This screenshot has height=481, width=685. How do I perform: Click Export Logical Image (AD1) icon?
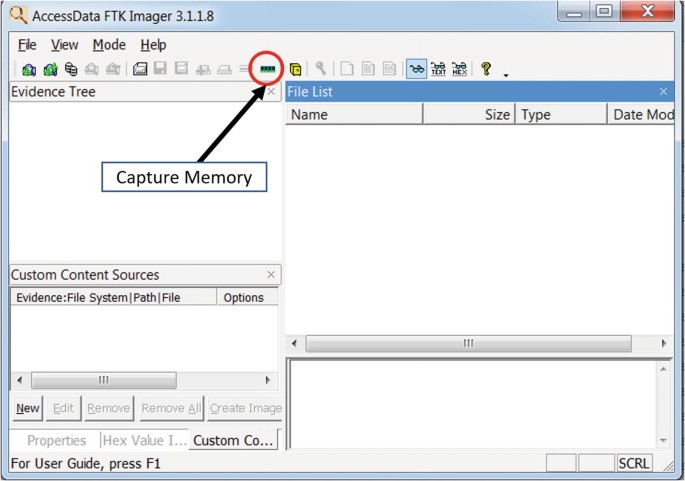[x=181, y=69]
